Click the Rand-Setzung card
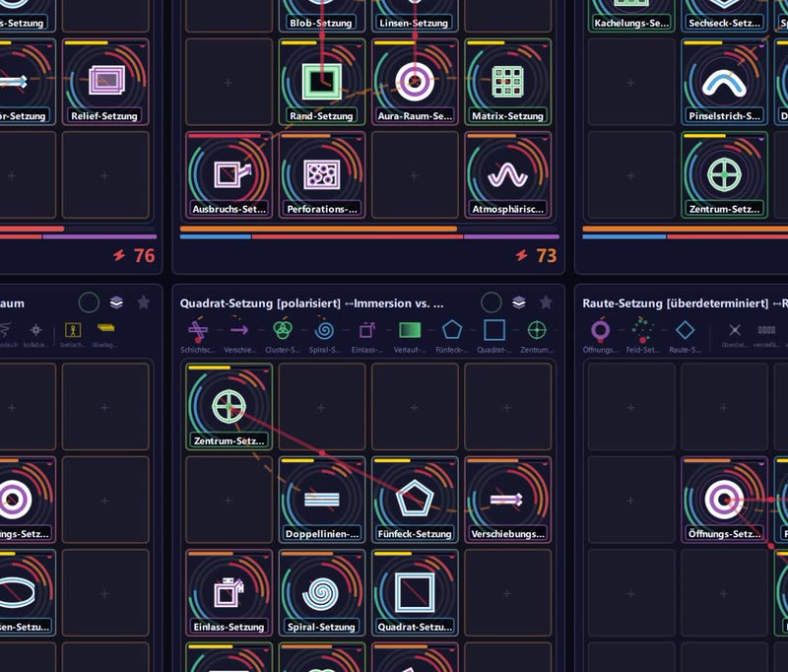Screen dimensions: 788x672 [x=322, y=82]
